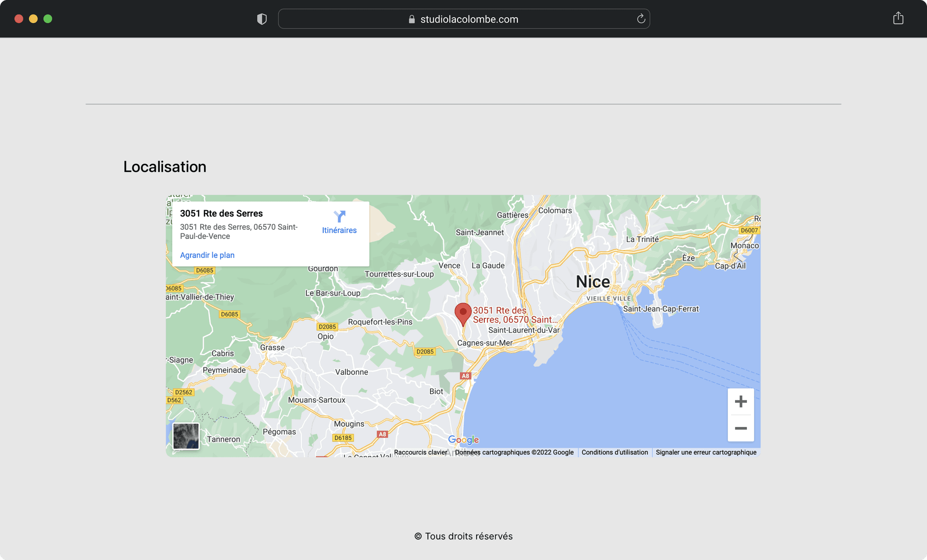
Task: Reload the page with the refresh icon
Action: pos(641,19)
